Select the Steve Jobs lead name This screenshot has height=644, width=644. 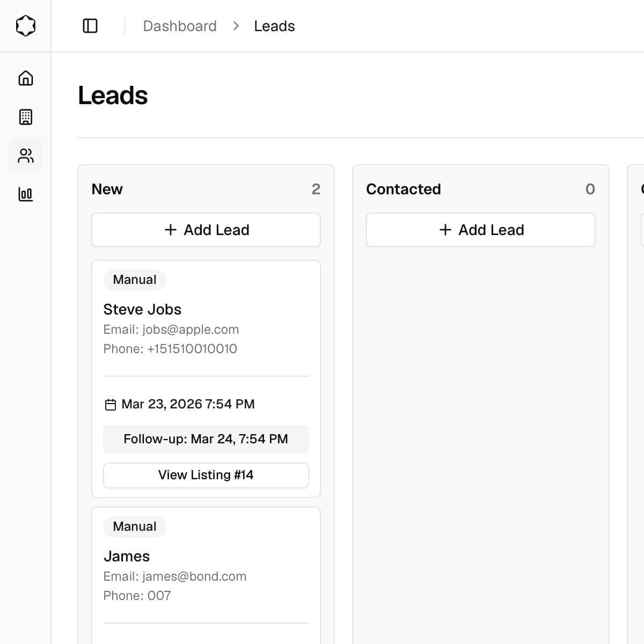pos(142,310)
